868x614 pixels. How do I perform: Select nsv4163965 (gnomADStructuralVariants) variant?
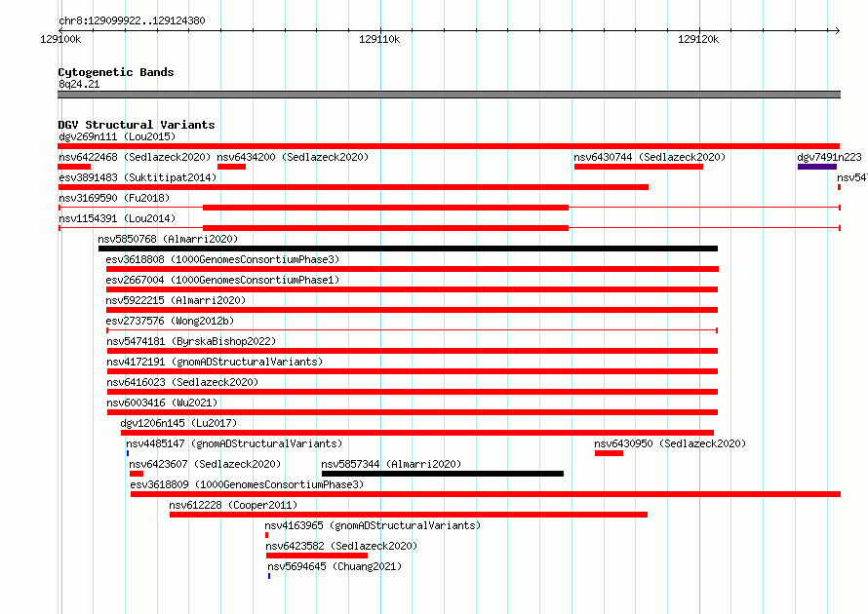click(267, 535)
